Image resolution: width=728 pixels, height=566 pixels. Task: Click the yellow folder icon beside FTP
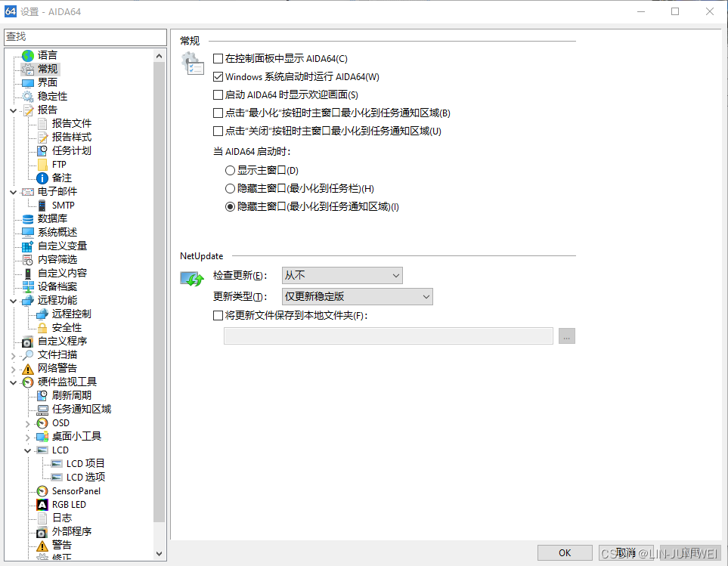pos(42,165)
